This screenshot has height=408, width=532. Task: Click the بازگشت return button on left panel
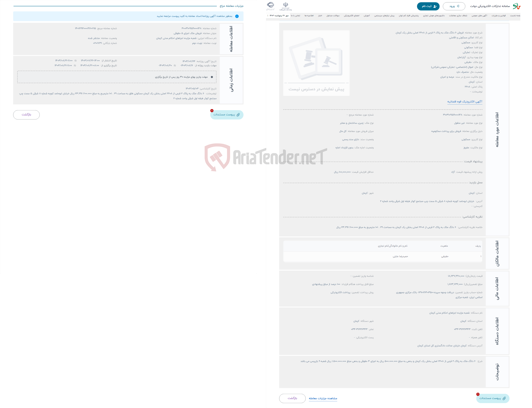[26, 114]
